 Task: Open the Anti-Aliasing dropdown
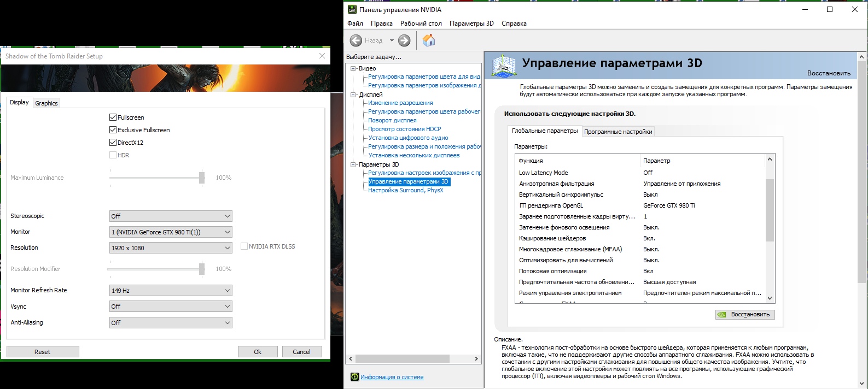pyautogui.click(x=171, y=323)
